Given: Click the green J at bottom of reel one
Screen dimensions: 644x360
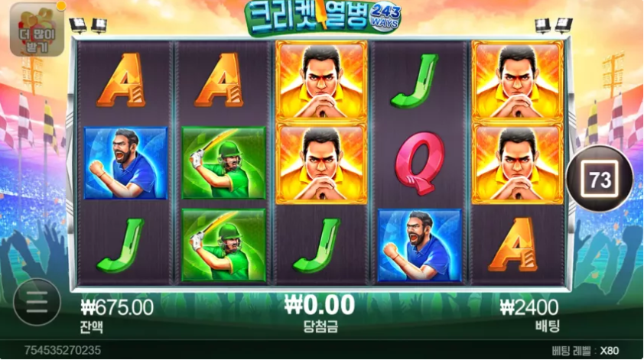Looking at the screenshot, I should coord(121,245).
